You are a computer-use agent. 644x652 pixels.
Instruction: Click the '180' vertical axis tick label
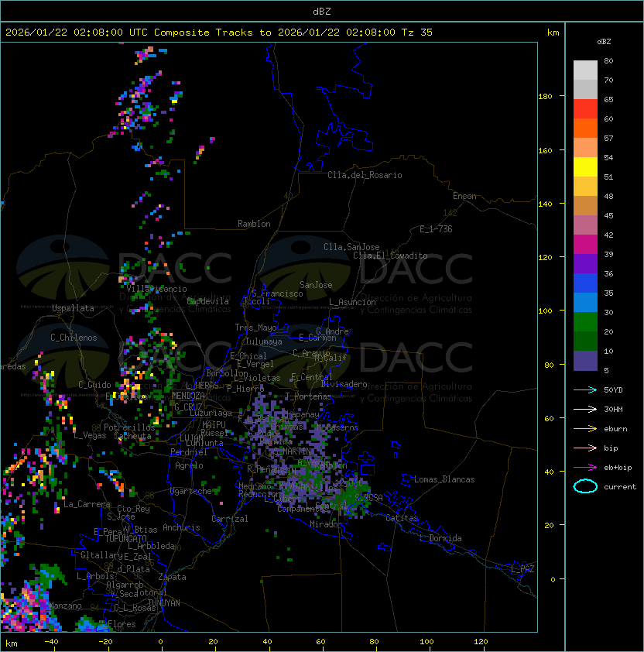point(545,97)
